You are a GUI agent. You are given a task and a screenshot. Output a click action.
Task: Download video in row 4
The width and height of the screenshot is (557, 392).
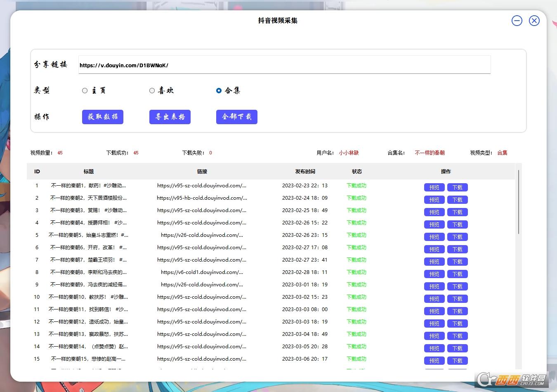(x=458, y=224)
